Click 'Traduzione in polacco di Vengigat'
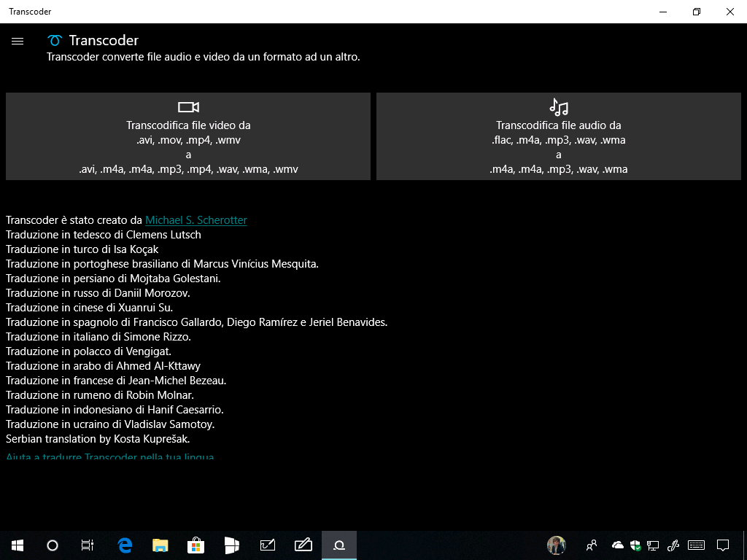The width and height of the screenshot is (747, 560). pos(88,351)
